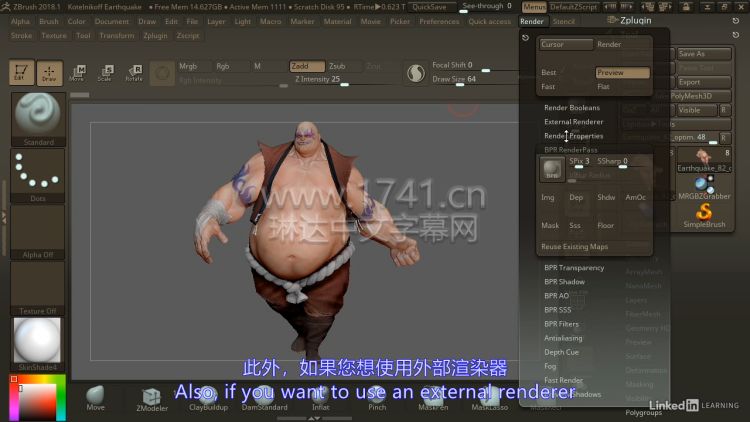Expand BPR Shadow section
750x422 pixels.
[x=564, y=281]
